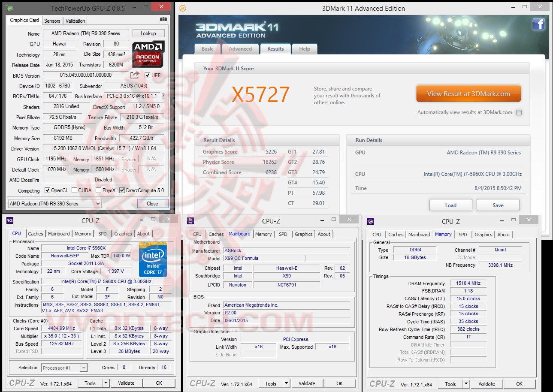553x392 pixels.
Task: Click the Bus Speed 125.82 MHz field
Action: click(61, 344)
